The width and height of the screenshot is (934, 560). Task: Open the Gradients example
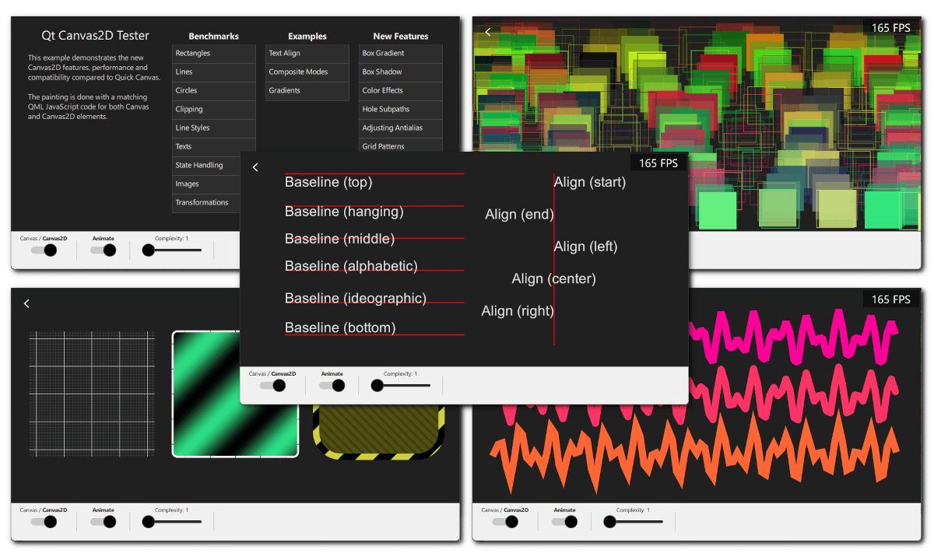(x=307, y=91)
